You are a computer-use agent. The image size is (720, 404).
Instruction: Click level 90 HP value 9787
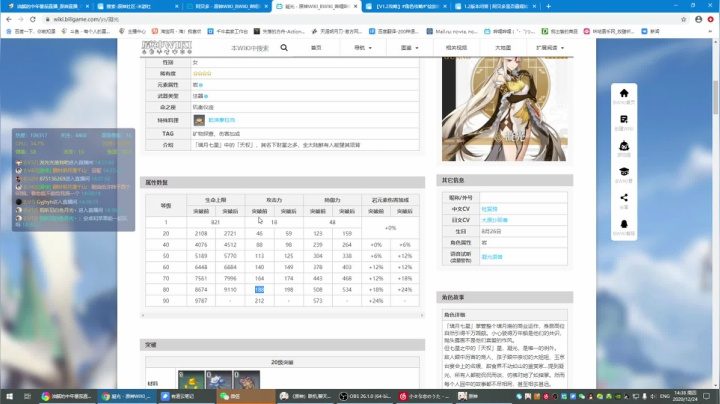click(201, 301)
